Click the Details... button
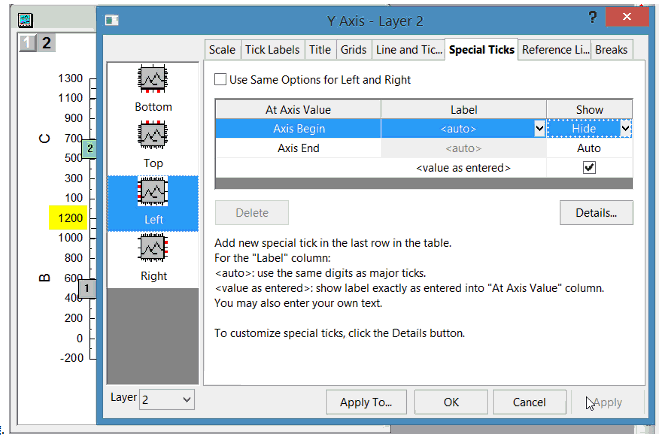Screen dimensions: 662x437 (x=596, y=212)
